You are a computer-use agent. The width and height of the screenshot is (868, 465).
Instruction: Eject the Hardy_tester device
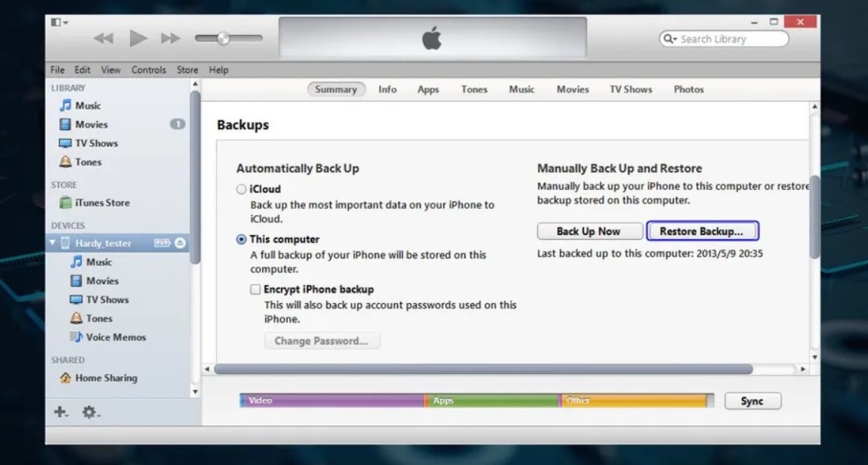[x=180, y=243]
